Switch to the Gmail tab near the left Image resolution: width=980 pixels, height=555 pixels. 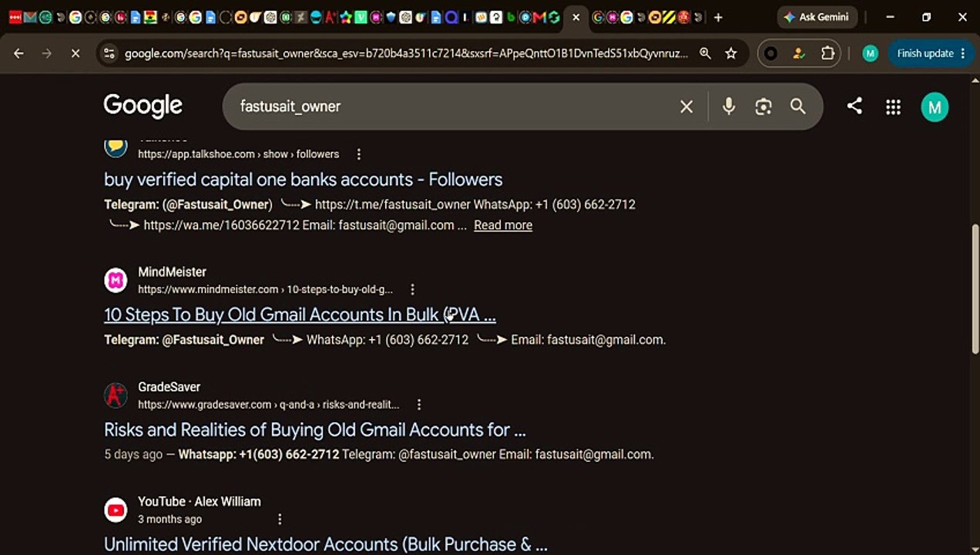point(30,17)
